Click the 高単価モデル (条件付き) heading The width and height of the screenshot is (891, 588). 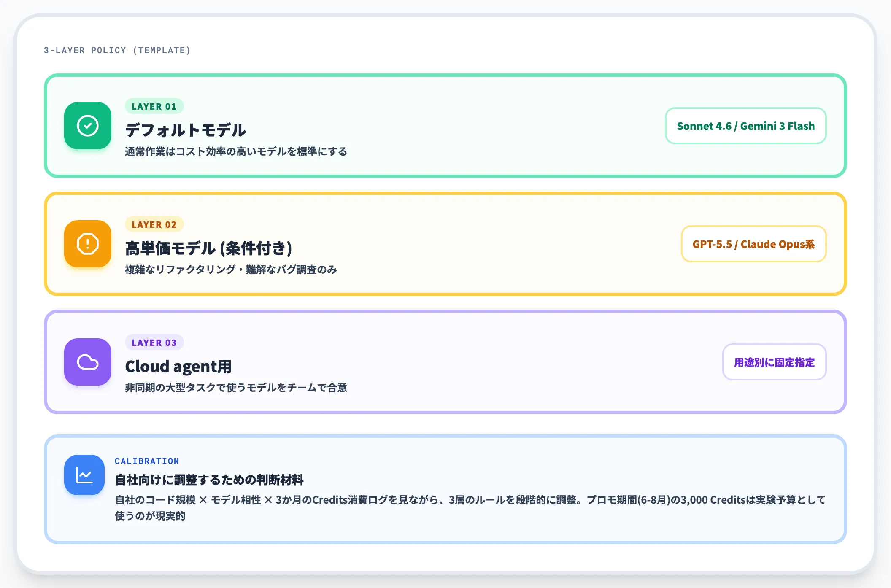point(208,248)
